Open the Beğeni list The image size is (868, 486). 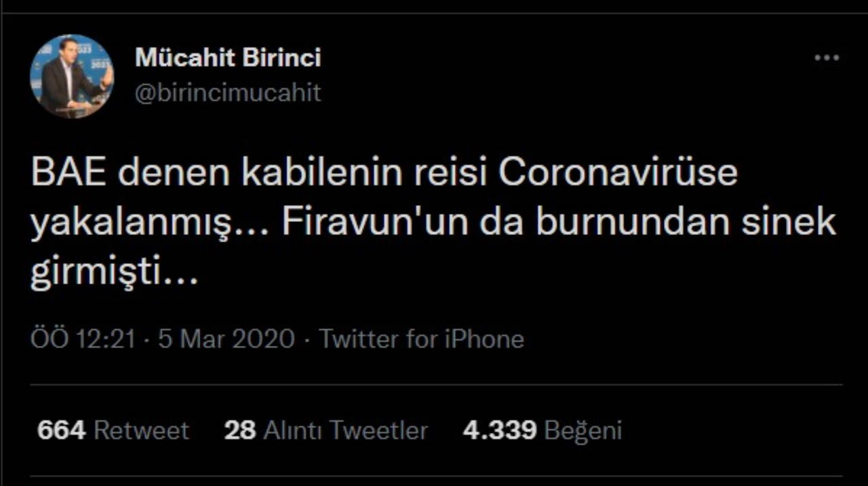(x=583, y=430)
